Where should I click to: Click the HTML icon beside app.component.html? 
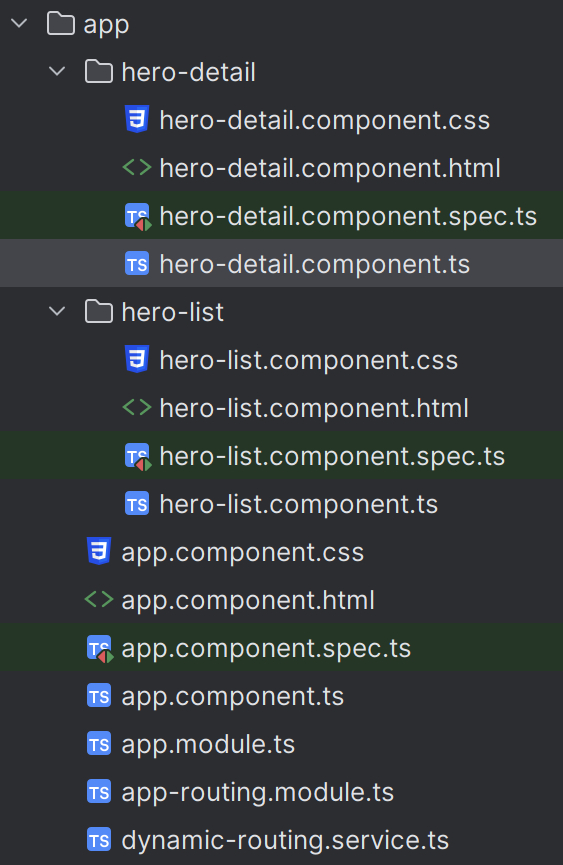99,600
